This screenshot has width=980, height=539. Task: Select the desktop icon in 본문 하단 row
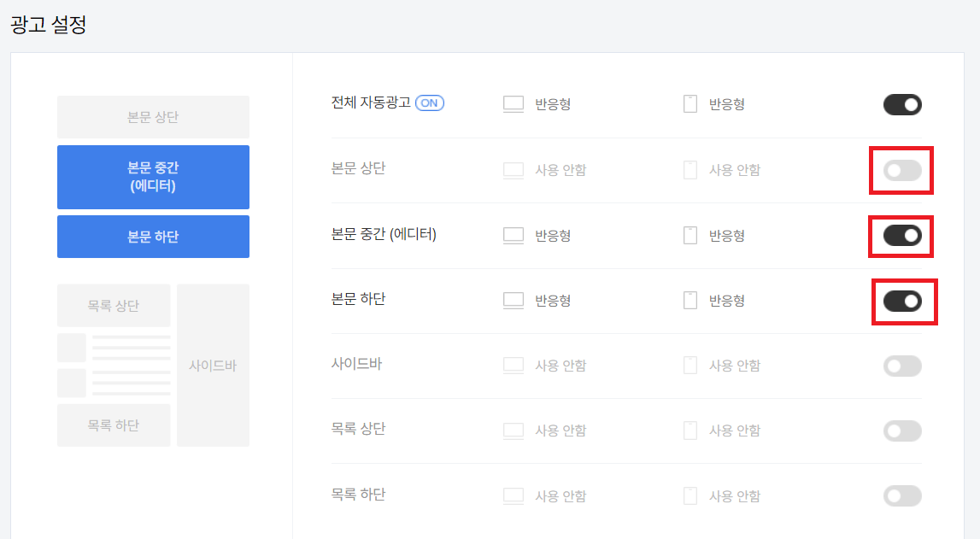click(513, 301)
